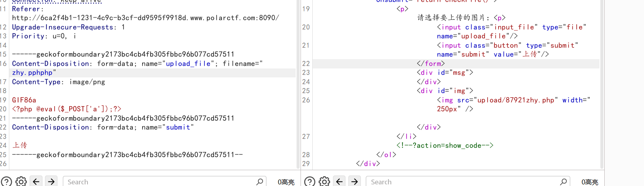Image resolution: width=644 pixels, height=186 pixels.
Task: Click the 'Upgrade-Insecure-Requests: 1' header
Action: (x=68, y=27)
